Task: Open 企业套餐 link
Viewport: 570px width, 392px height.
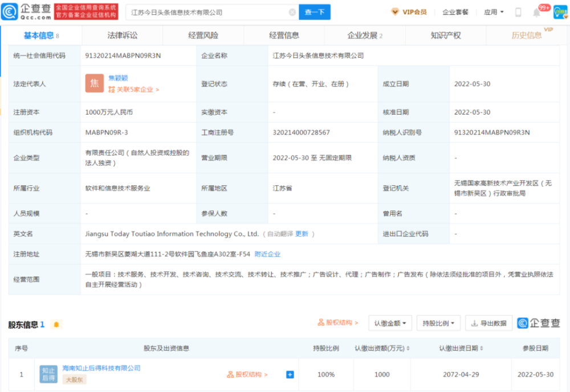Action: (x=455, y=12)
